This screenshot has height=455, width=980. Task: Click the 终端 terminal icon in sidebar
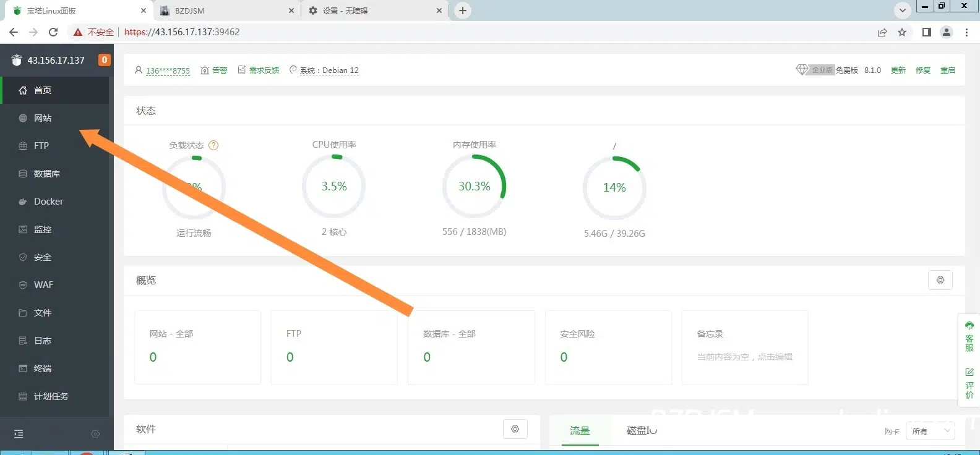point(23,368)
